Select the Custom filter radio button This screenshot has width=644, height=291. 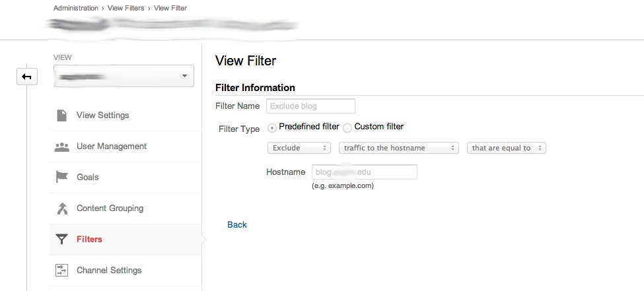point(347,127)
